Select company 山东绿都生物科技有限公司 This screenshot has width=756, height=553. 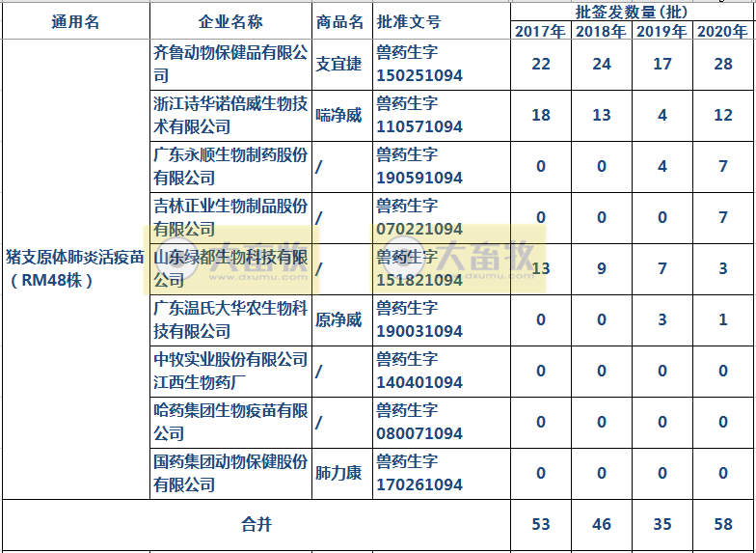[231, 268]
